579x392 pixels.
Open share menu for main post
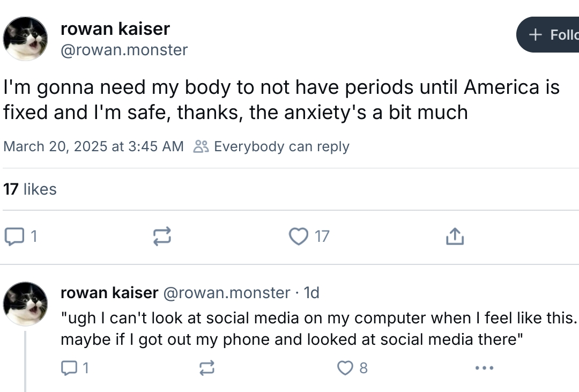click(454, 236)
